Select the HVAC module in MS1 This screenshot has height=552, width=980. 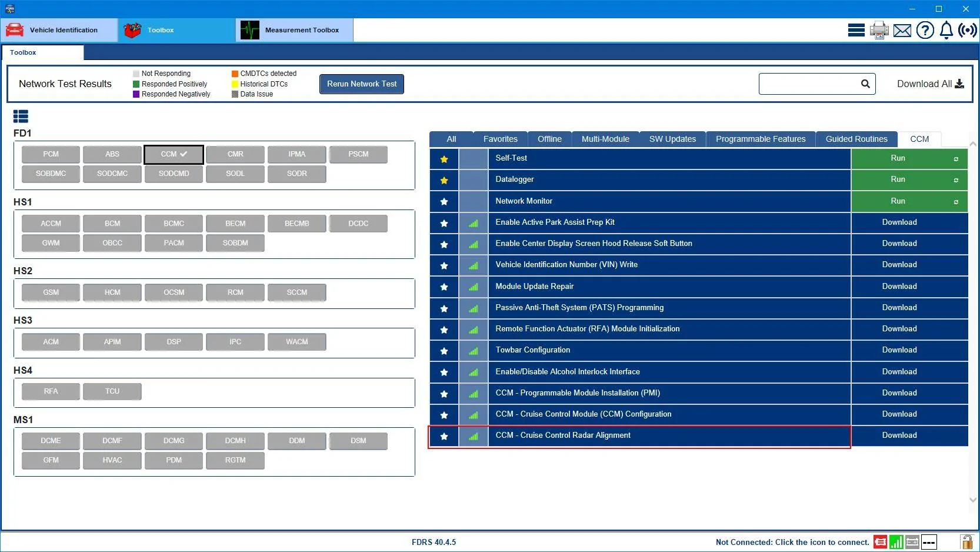click(x=112, y=460)
